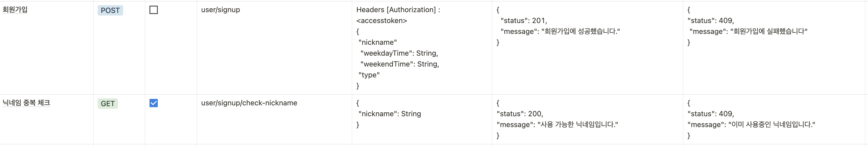Click the "nickname": String request body cell

tap(422, 119)
